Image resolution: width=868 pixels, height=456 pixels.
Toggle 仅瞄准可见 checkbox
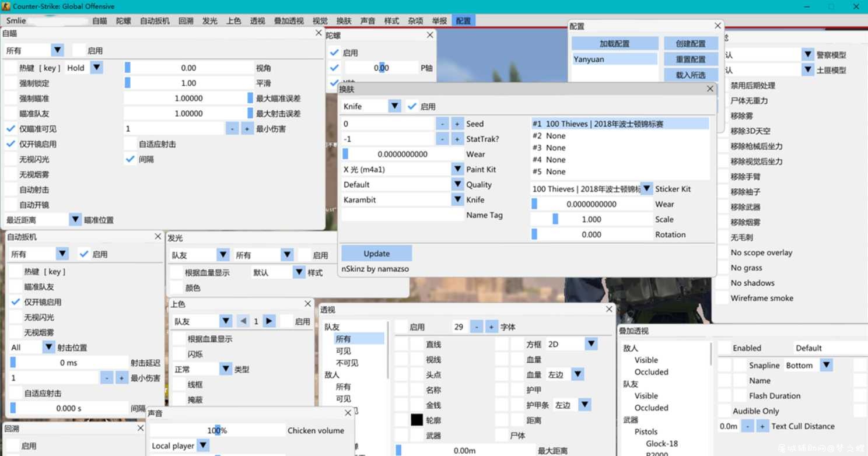(x=11, y=129)
